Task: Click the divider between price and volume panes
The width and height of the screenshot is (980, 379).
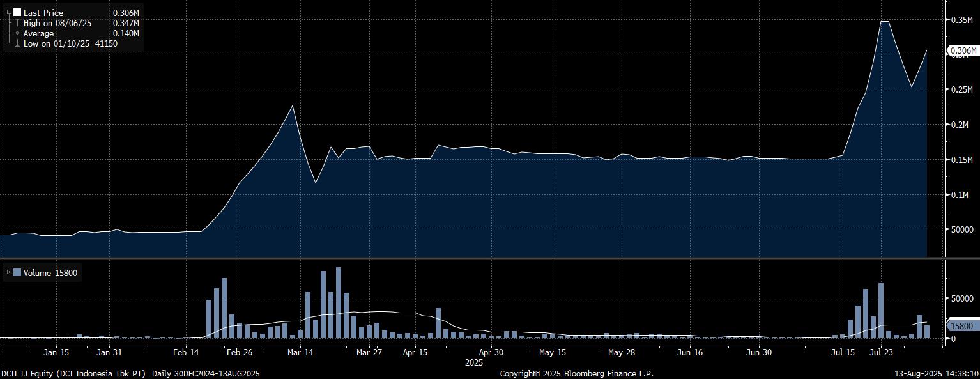Action: (490, 258)
